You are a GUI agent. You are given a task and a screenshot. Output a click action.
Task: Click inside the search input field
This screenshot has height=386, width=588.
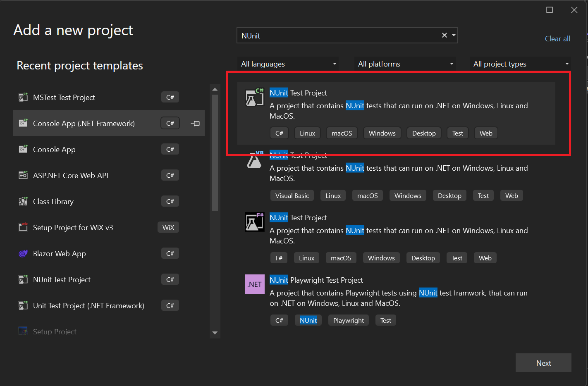point(339,36)
